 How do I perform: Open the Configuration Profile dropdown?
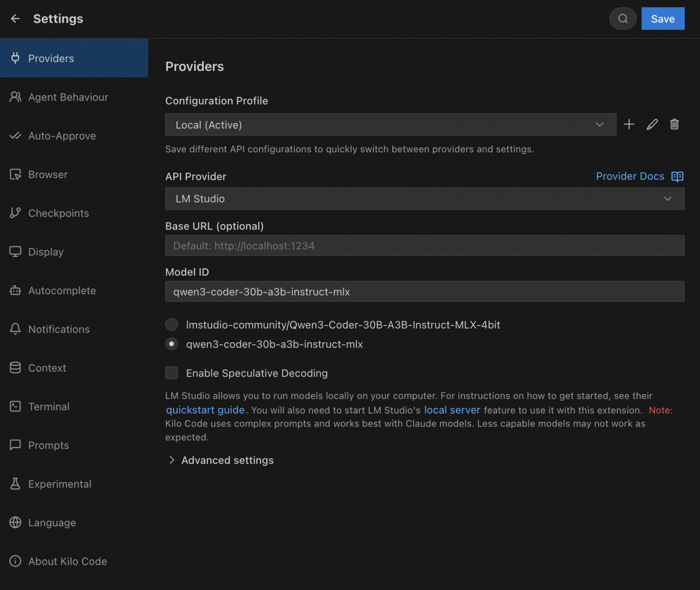click(390, 124)
